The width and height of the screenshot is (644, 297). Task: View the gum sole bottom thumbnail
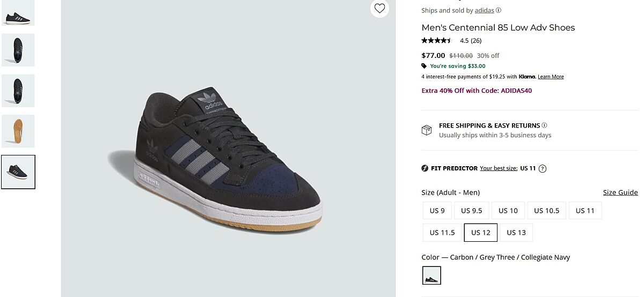click(x=18, y=131)
